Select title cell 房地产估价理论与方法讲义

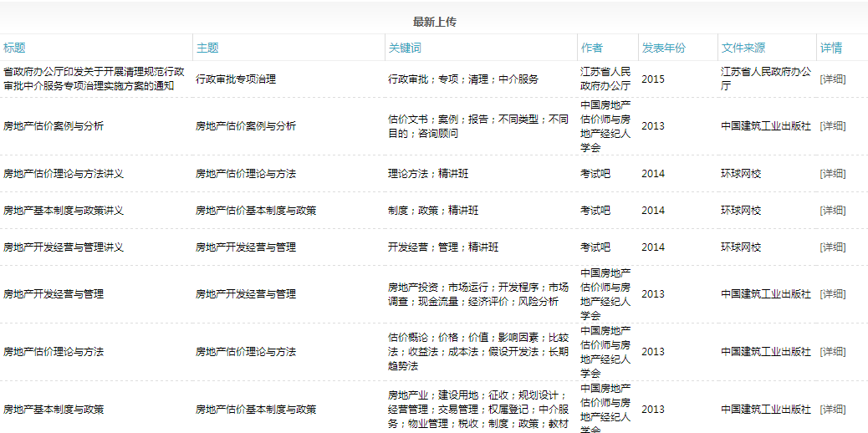tap(63, 173)
